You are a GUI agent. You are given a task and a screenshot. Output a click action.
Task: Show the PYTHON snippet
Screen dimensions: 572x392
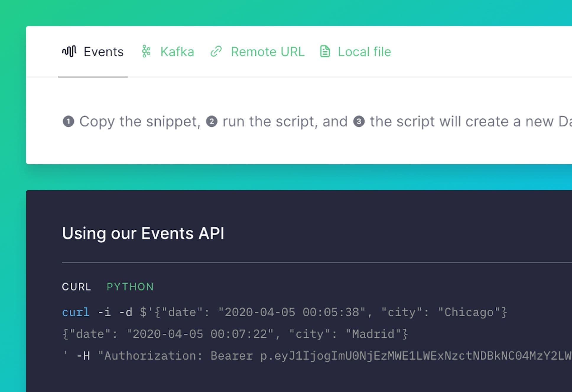(x=130, y=287)
